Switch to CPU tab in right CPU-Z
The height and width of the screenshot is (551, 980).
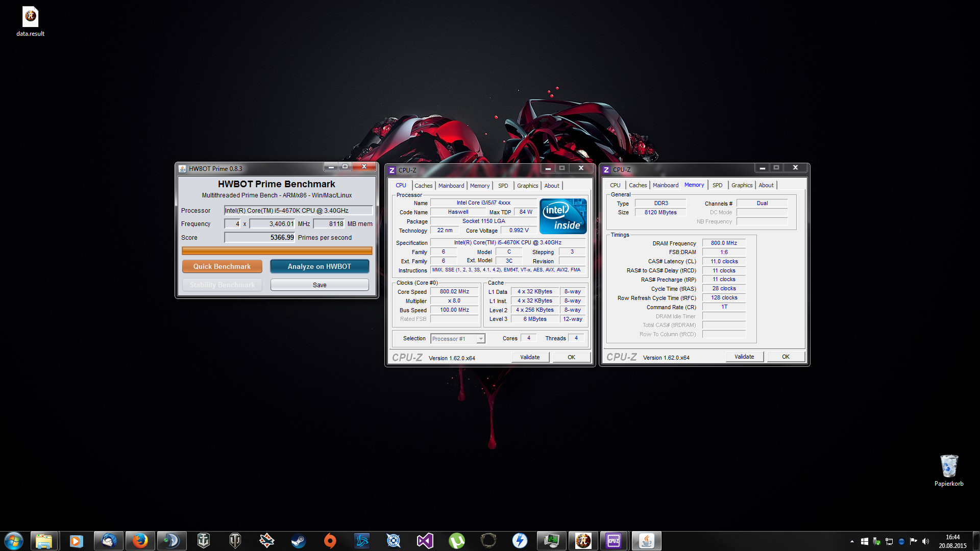[x=615, y=185]
